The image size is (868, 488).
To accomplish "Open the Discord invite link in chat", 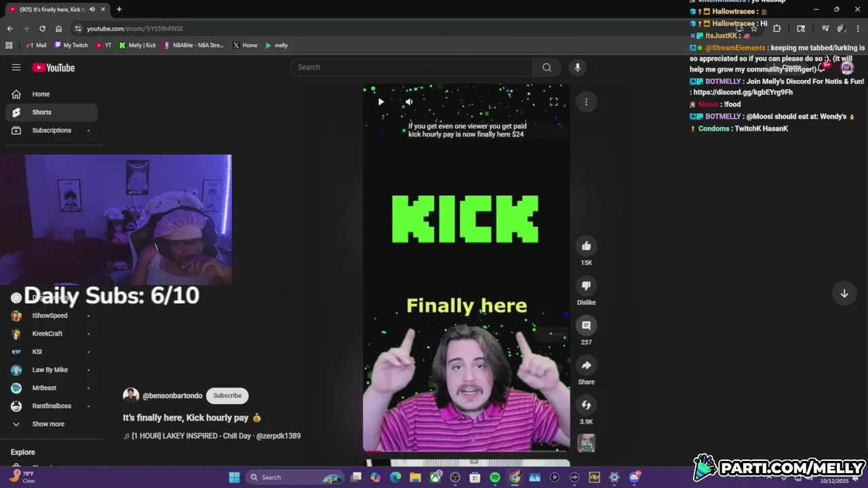I will click(743, 92).
